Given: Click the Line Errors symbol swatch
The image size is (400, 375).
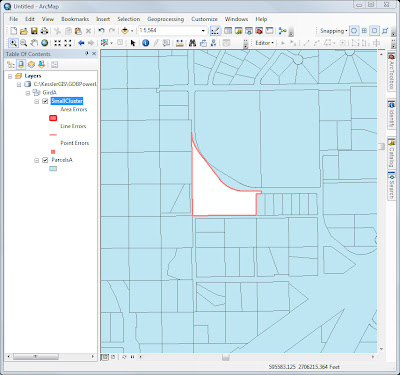Looking at the screenshot, I should tap(53, 135).
